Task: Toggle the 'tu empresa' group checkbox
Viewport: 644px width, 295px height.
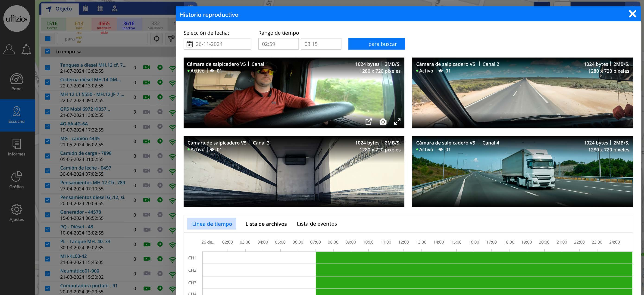Action: (x=47, y=51)
